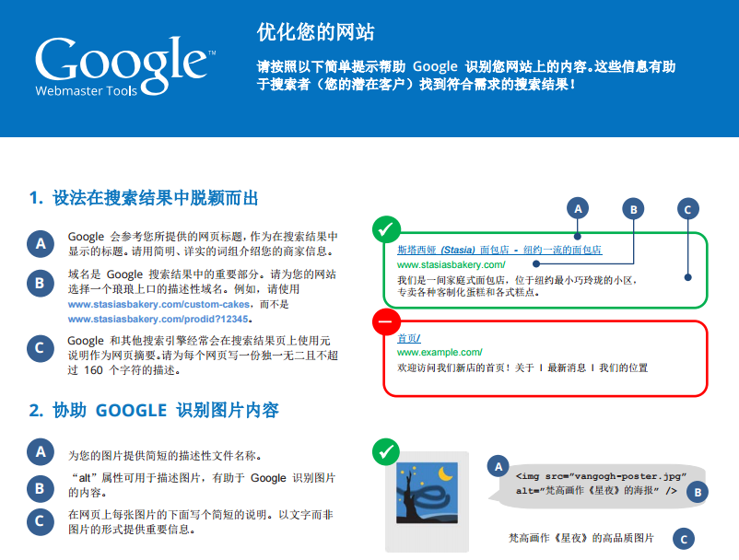Image resolution: width=739 pixels, height=560 pixels.
Task: Click badge A next to the img code bubble
Action: point(499,466)
